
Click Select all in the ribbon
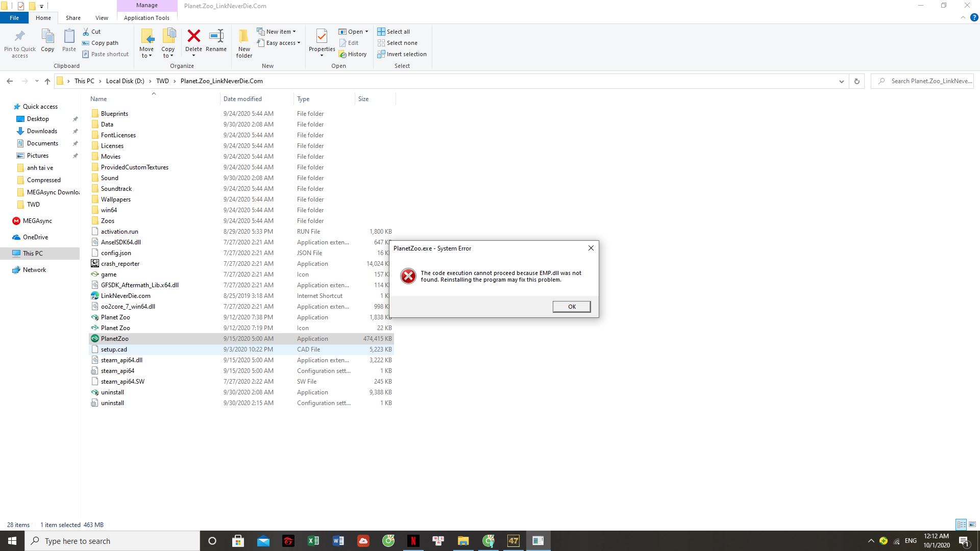coord(394,32)
